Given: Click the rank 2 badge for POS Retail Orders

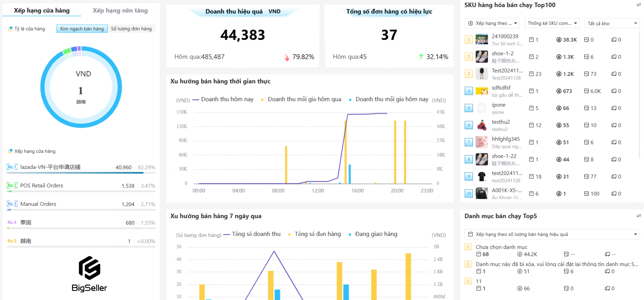Looking at the screenshot, I should (x=12, y=185).
